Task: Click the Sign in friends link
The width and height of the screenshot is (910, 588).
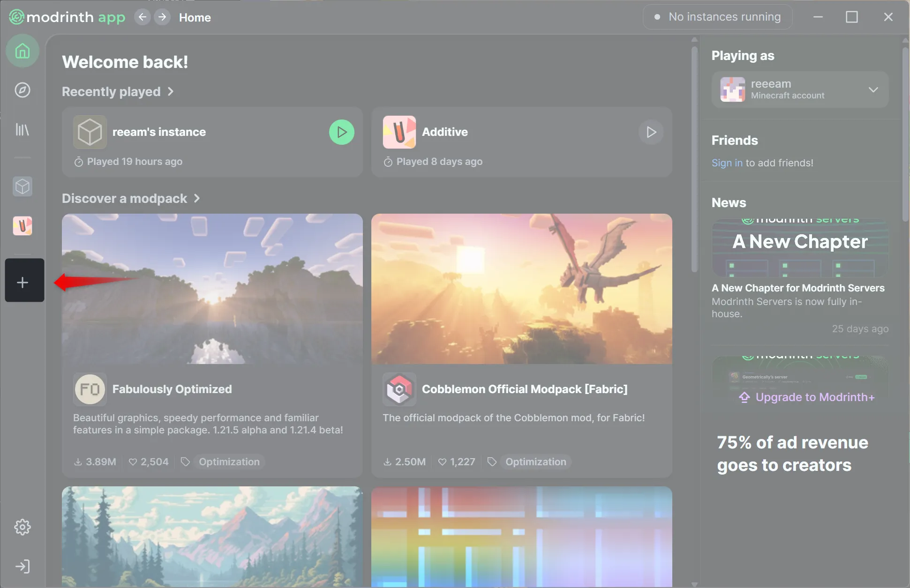Action: click(x=727, y=163)
